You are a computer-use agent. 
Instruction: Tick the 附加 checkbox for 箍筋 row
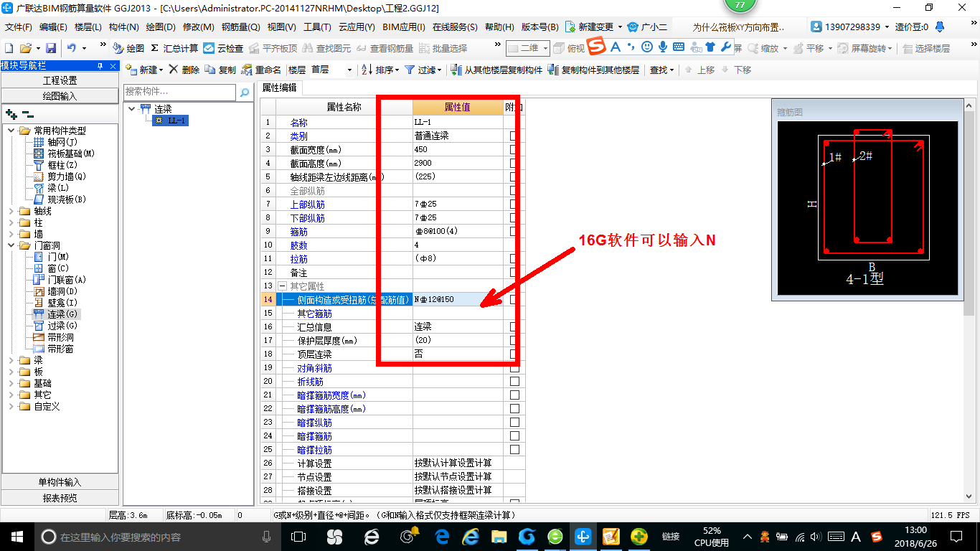(x=514, y=232)
